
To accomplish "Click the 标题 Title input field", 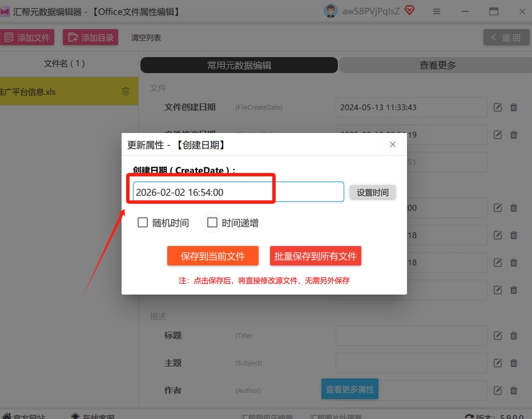I will 411,336.
